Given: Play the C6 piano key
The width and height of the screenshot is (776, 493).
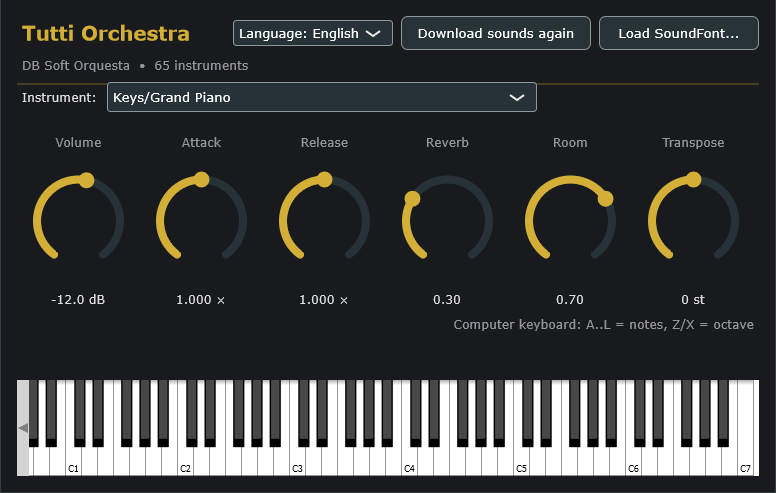Looking at the screenshot, I should [633, 463].
